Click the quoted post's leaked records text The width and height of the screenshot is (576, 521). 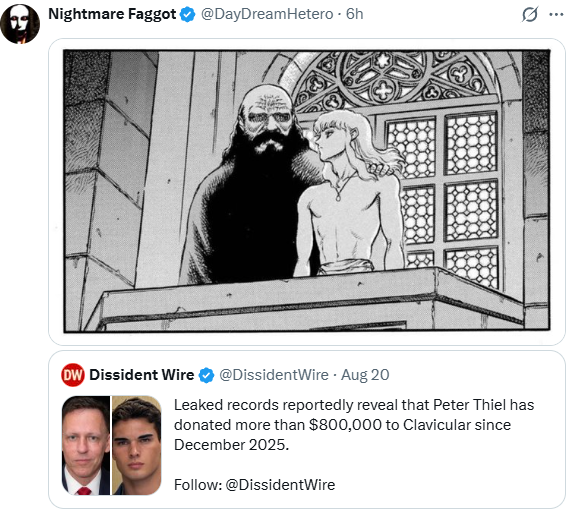click(x=353, y=425)
